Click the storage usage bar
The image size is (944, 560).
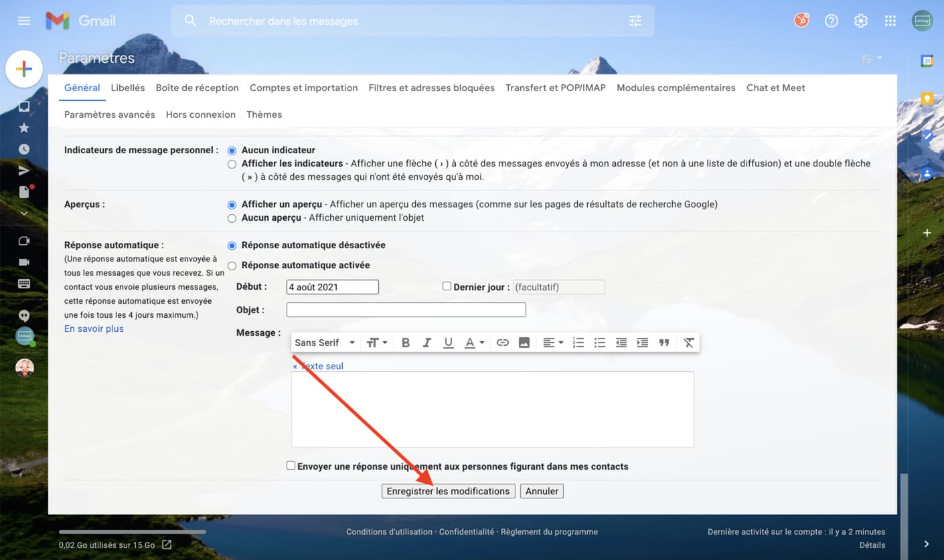pos(133,532)
